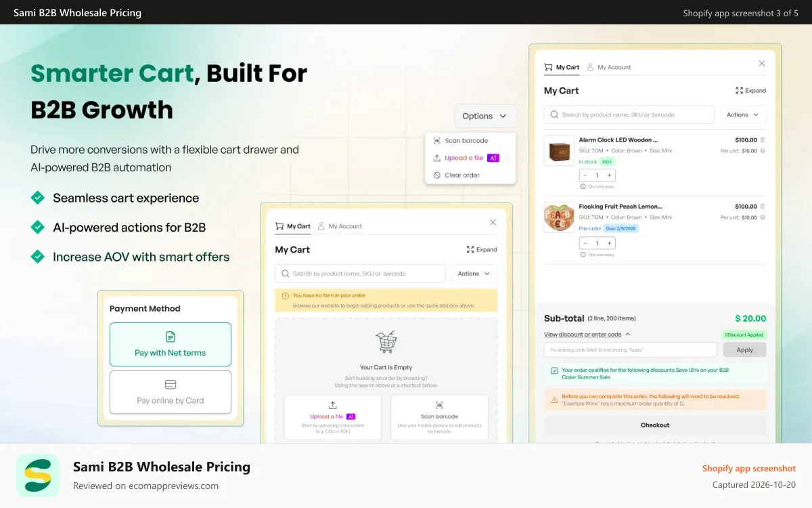
Task: Click the 100+ in stock badge
Action: click(x=606, y=162)
